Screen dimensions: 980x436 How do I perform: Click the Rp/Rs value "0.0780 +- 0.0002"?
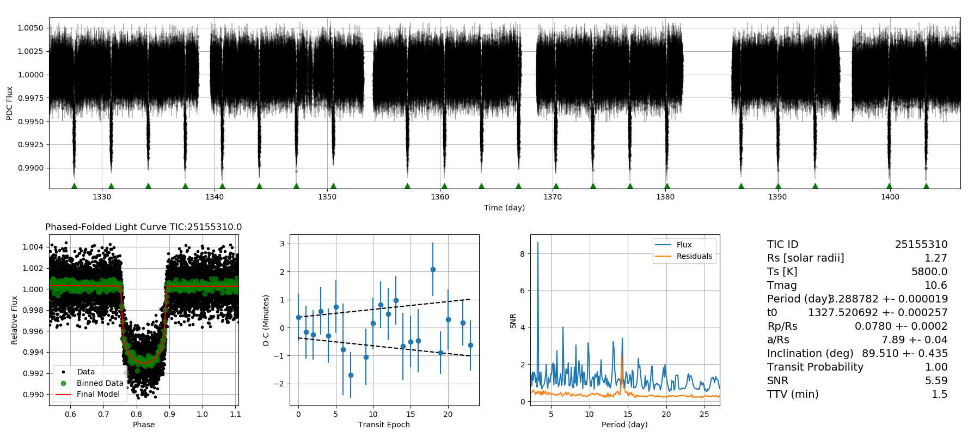coord(901,326)
